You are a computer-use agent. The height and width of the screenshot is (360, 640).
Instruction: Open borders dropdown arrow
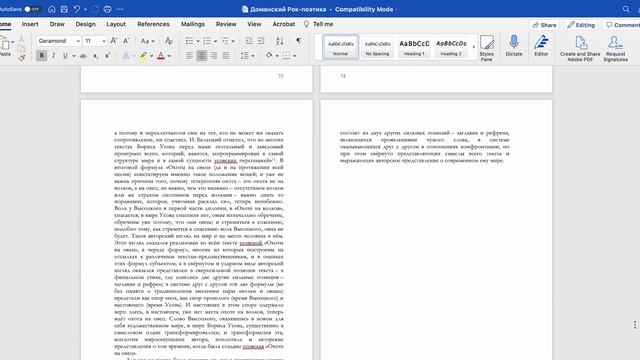(295, 56)
